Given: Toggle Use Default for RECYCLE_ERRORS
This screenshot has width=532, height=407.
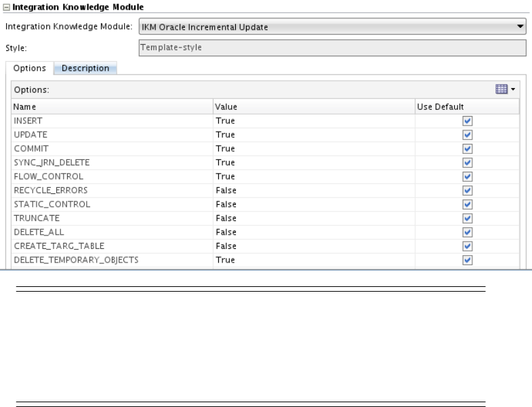Looking at the screenshot, I should coord(468,191).
